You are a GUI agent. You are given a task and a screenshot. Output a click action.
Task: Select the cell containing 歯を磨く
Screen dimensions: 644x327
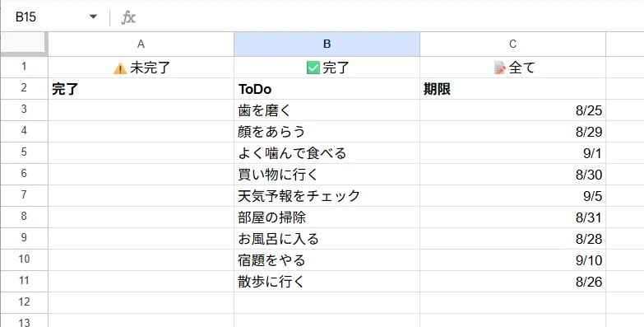coord(327,110)
